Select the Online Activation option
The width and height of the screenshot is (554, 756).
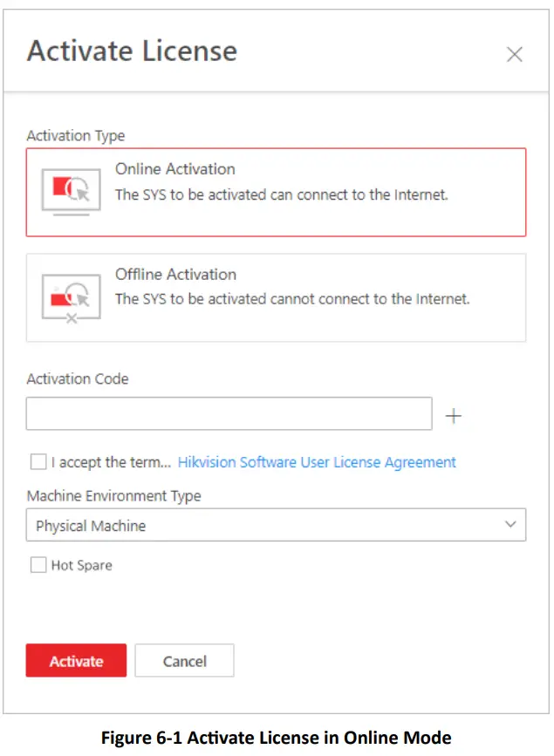click(276, 192)
